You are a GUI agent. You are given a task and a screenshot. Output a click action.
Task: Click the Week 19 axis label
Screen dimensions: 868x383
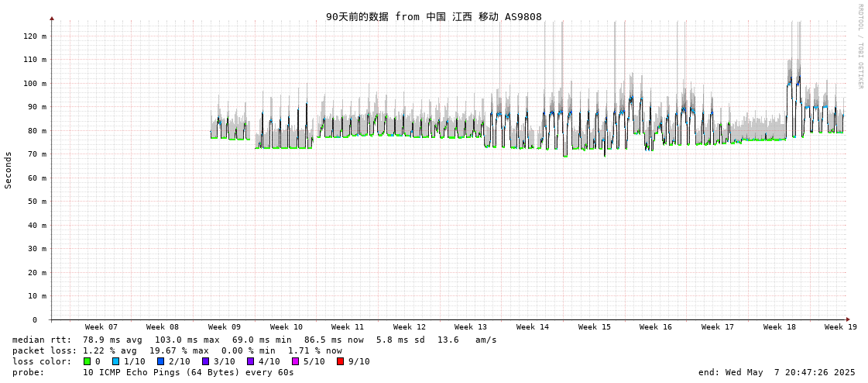842,327
